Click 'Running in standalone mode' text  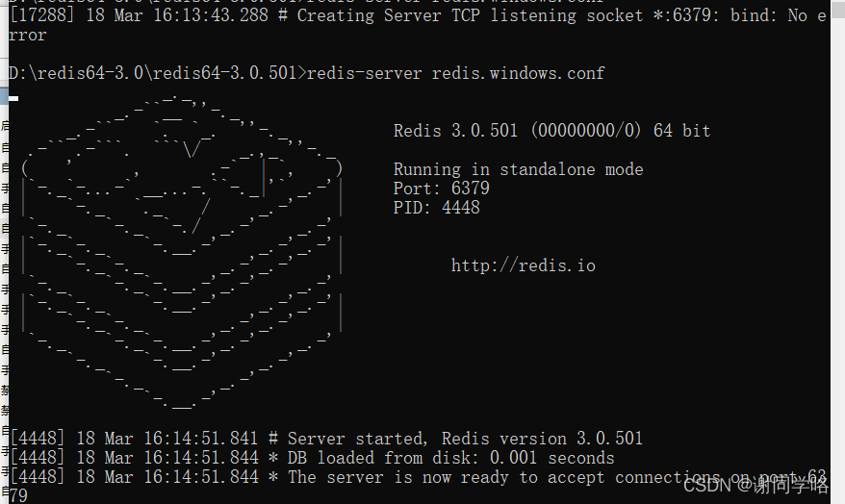518,169
